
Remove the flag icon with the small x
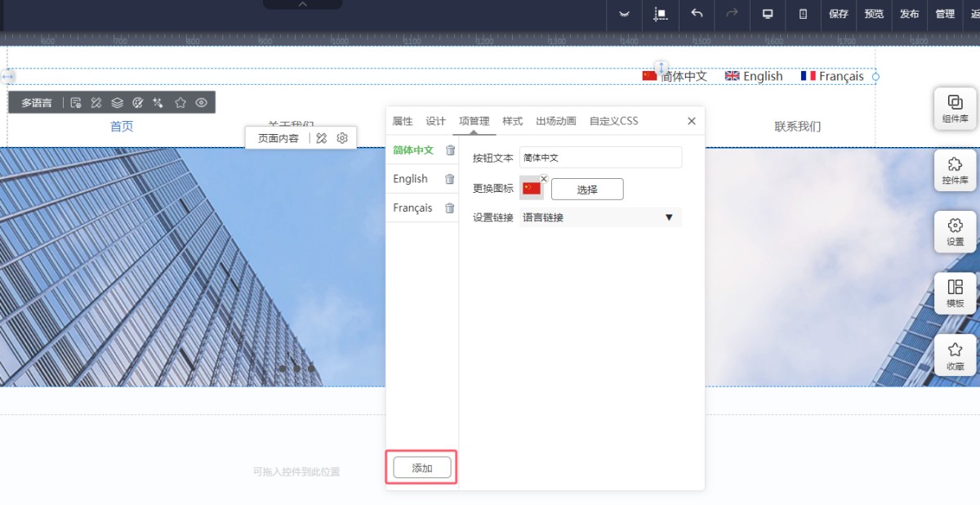coord(544,178)
